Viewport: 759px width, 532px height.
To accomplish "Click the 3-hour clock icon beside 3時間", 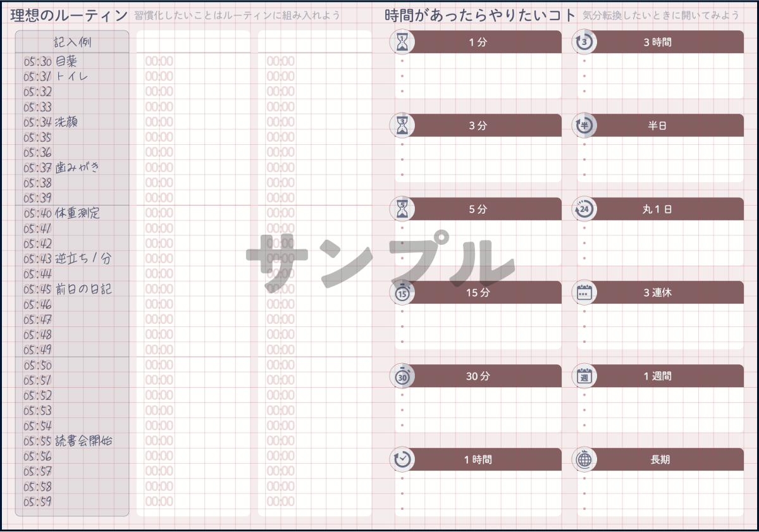I will point(584,42).
